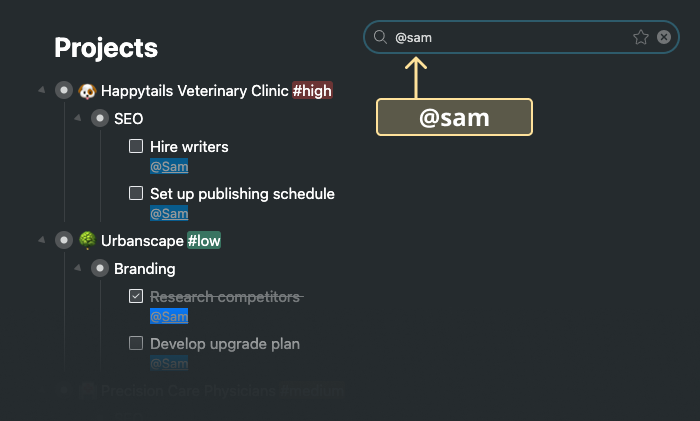Save search with the star icon

click(x=641, y=37)
